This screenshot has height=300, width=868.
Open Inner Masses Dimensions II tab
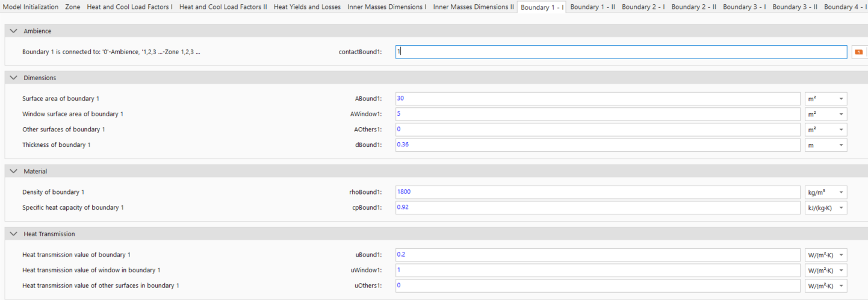[474, 7]
